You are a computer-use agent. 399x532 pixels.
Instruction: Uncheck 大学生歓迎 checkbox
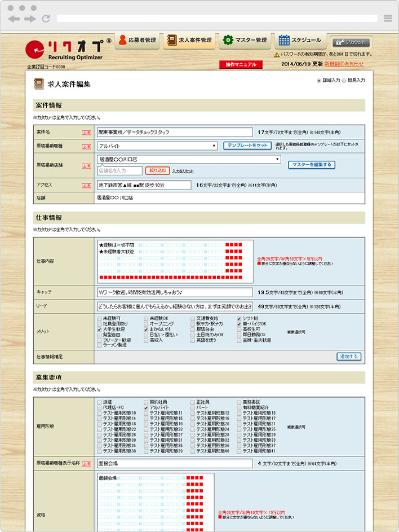pyautogui.click(x=99, y=329)
